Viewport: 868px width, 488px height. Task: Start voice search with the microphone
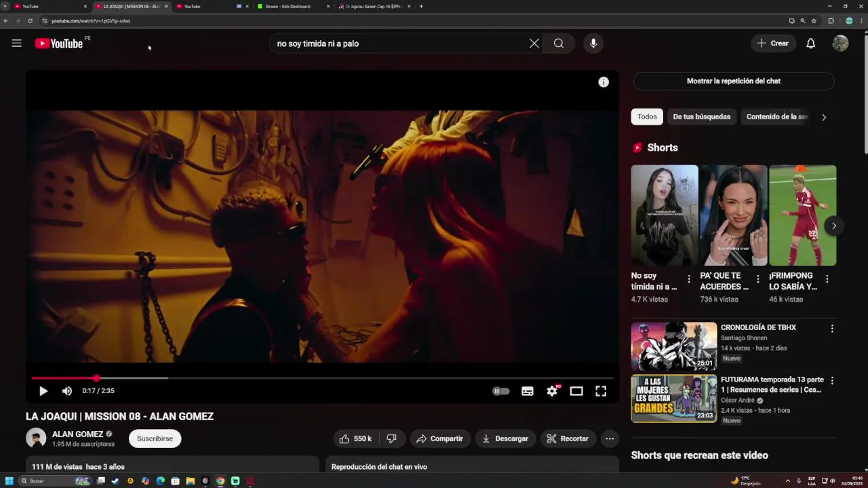click(x=593, y=43)
